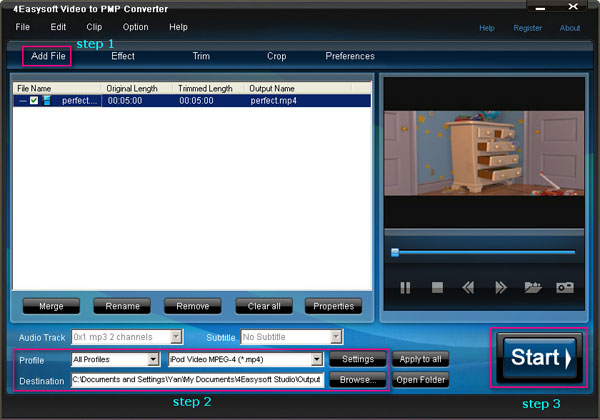600x420 pixels.
Task: Click the File Name column header
Action: [x=57, y=88]
